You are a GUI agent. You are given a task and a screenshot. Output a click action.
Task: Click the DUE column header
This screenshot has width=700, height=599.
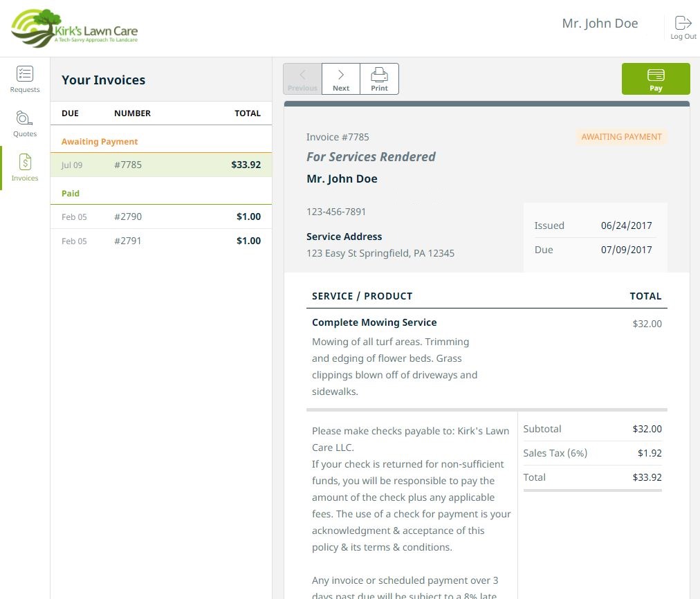tap(70, 113)
